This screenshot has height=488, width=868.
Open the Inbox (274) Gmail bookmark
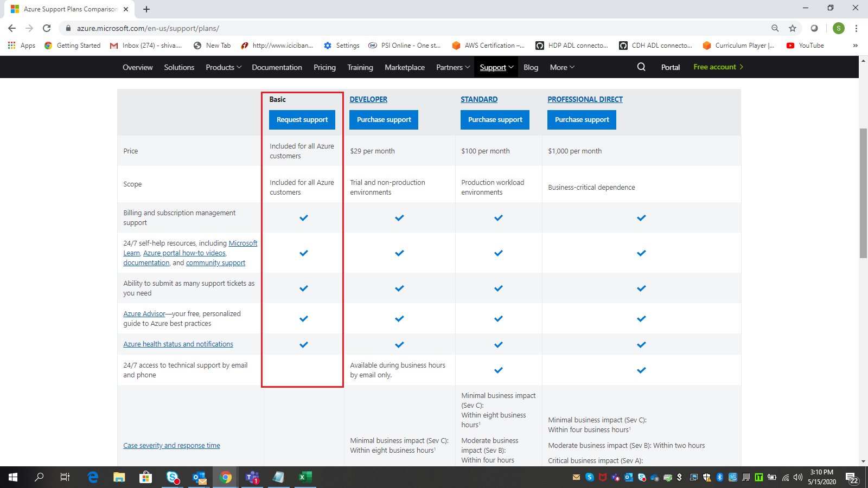(146, 46)
